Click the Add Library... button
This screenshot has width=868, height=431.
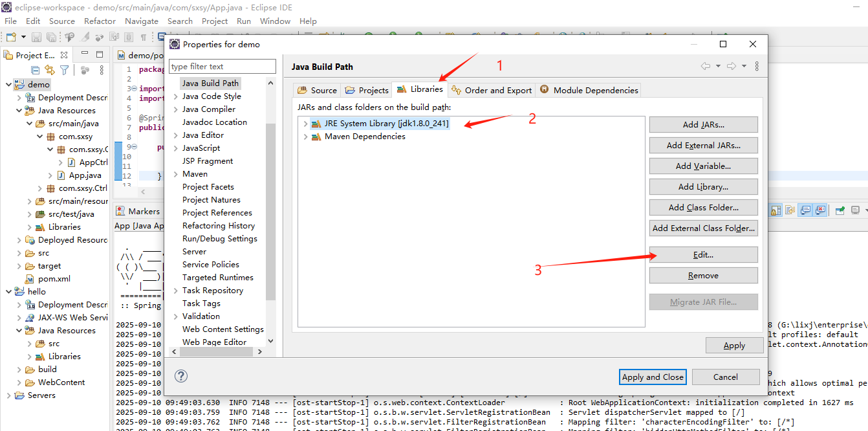(703, 186)
